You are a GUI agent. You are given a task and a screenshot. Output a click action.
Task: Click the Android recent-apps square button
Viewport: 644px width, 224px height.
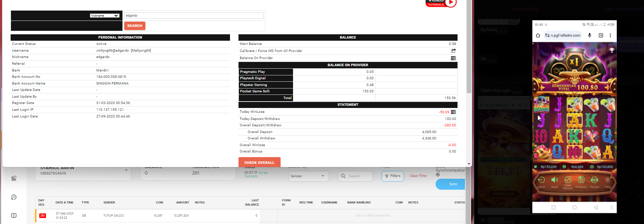553,207
